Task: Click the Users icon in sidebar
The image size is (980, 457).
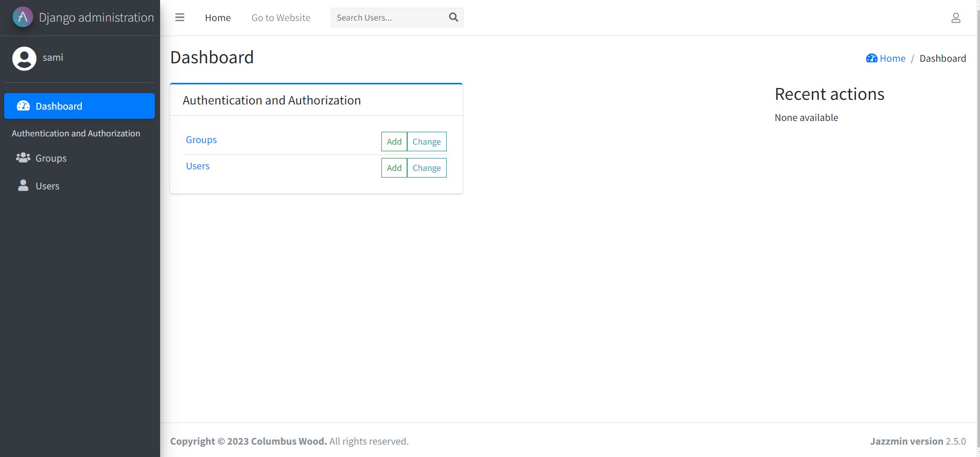Action: coord(23,186)
